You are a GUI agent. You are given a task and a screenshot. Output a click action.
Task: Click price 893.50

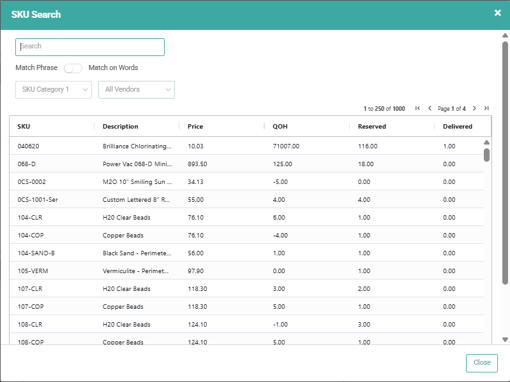click(x=197, y=164)
